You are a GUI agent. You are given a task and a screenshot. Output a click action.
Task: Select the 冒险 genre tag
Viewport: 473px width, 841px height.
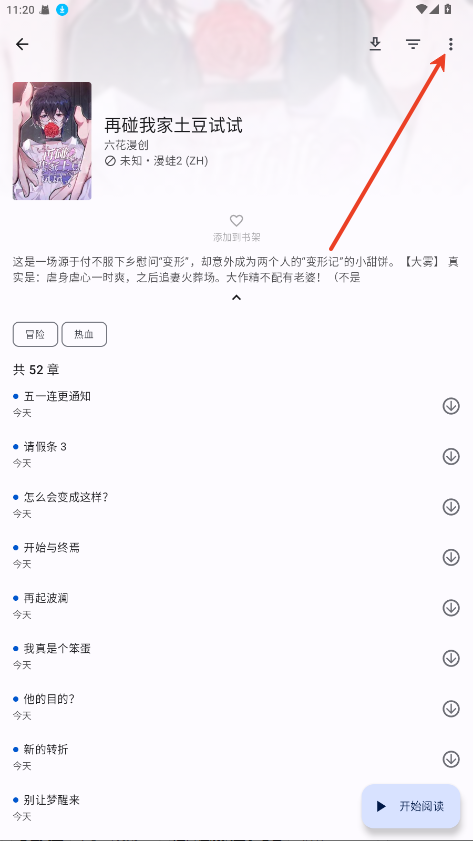click(35, 335)
